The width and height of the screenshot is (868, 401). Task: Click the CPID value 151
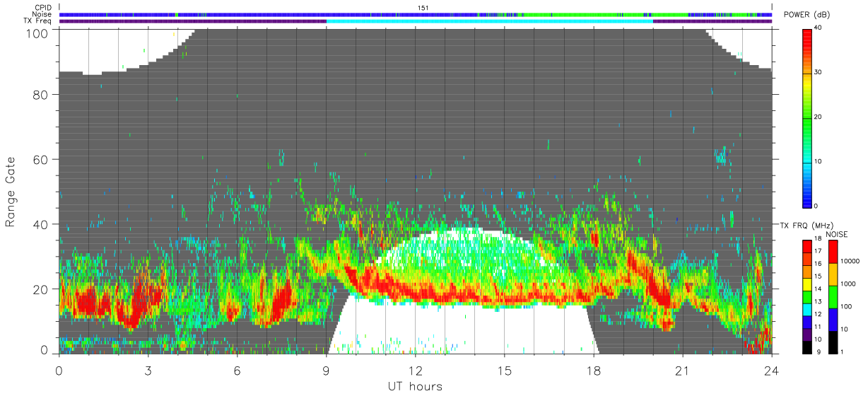(x=423, y=8)
